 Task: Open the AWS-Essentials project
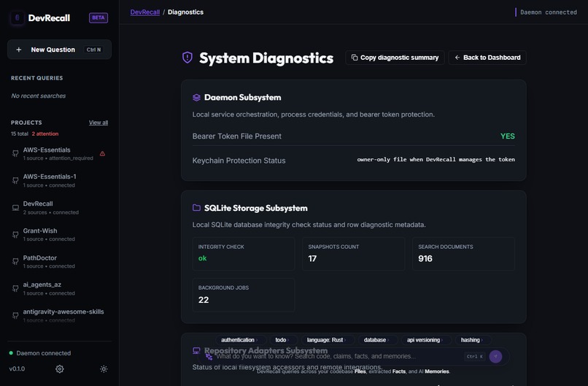pyautogui.click(x=59, y=153)
